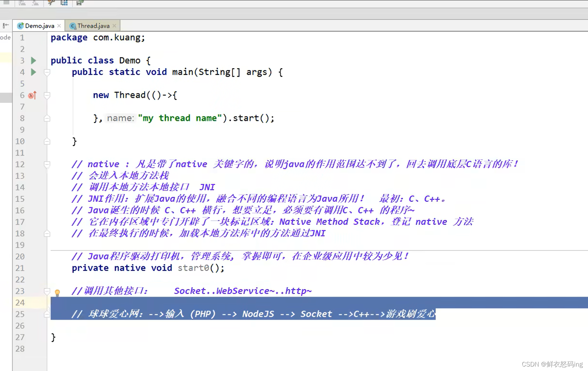This screenshot has width=588, height=371.
Task: Switch to the Thread.java tab
Action: 93,26
